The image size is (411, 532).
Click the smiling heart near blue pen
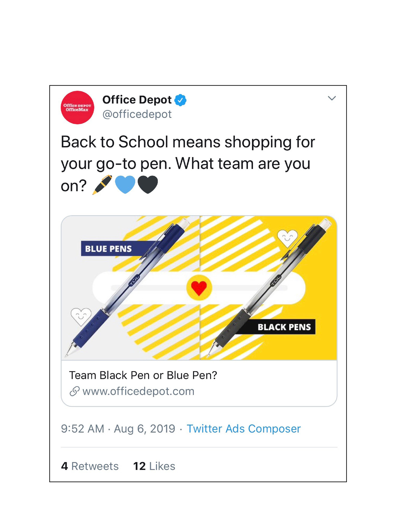click(81, 316)
